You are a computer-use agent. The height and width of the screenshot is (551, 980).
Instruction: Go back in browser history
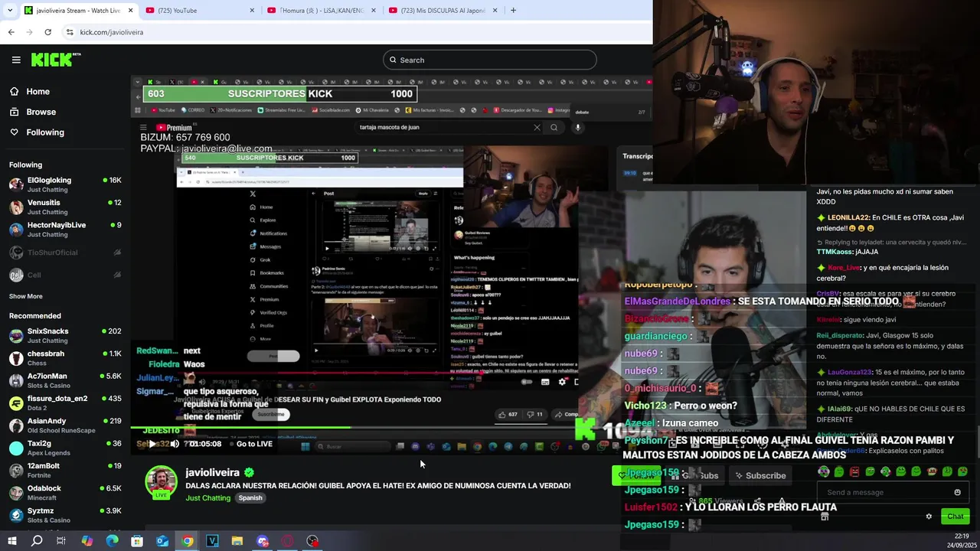tap(11, 32)
